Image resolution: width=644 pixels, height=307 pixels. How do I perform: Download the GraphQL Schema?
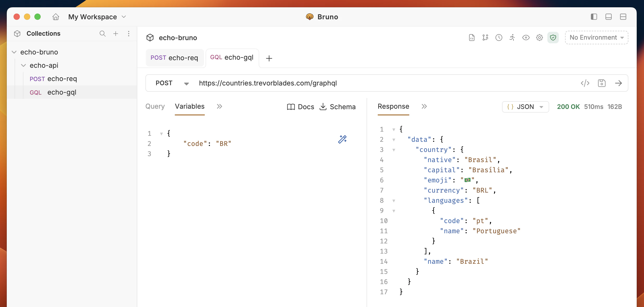338,107
